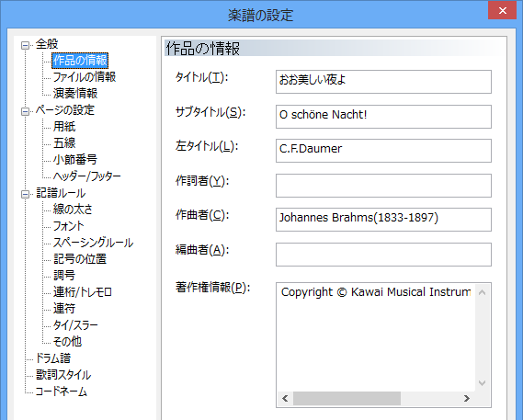Collapse the 記譜ルール tree node
Image resolution: width=523 pixels, height=420 pixels.
tap(25, 194)
